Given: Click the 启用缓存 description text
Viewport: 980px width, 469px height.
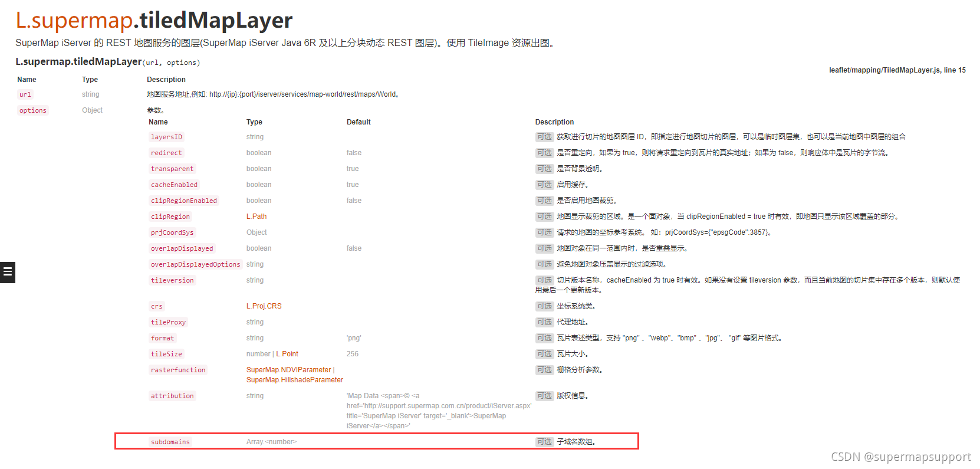Looking at the screenshot, I should [x=573, y=185].
